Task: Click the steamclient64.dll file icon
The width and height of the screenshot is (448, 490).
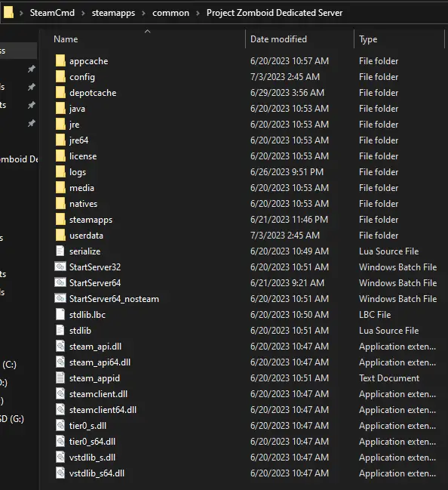Action: (x=60, y=410)
